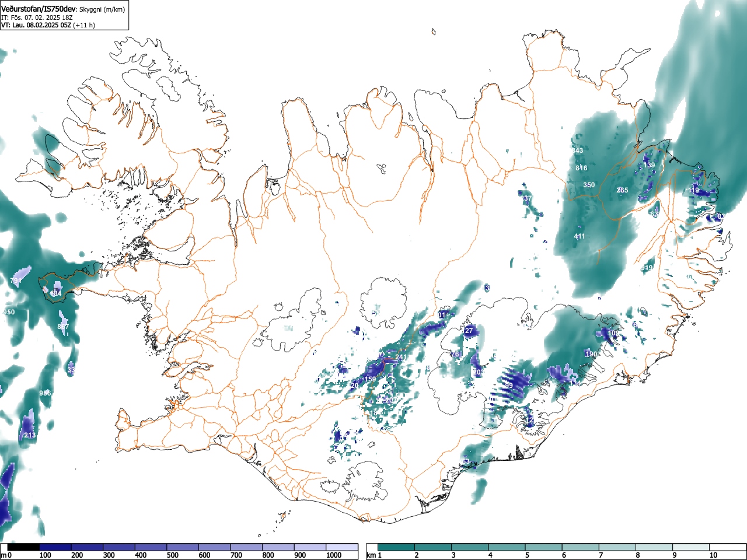This screenshot has width=747, height=560.
Task: Pick the 8–9 km legend swatch
Action: pos(655,547)
